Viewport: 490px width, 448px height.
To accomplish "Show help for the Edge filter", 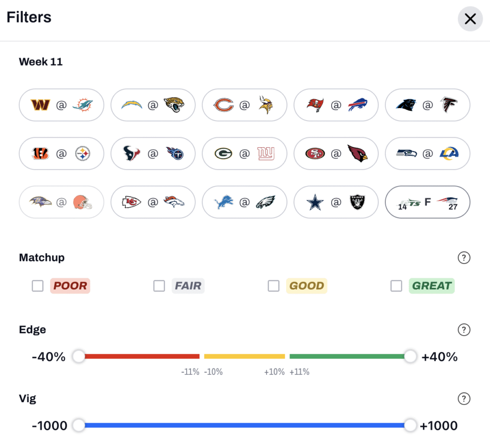I will (x=464, y=330).
